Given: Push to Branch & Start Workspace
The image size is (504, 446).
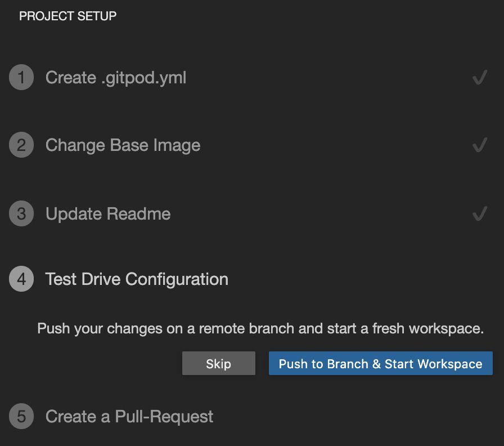Looking at the screenshot, I should 381,364.
